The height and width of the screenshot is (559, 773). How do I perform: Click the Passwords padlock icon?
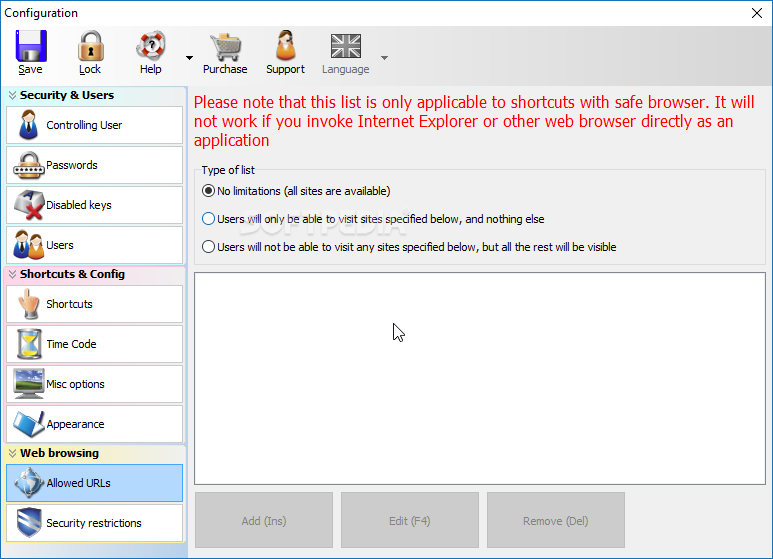29,165
